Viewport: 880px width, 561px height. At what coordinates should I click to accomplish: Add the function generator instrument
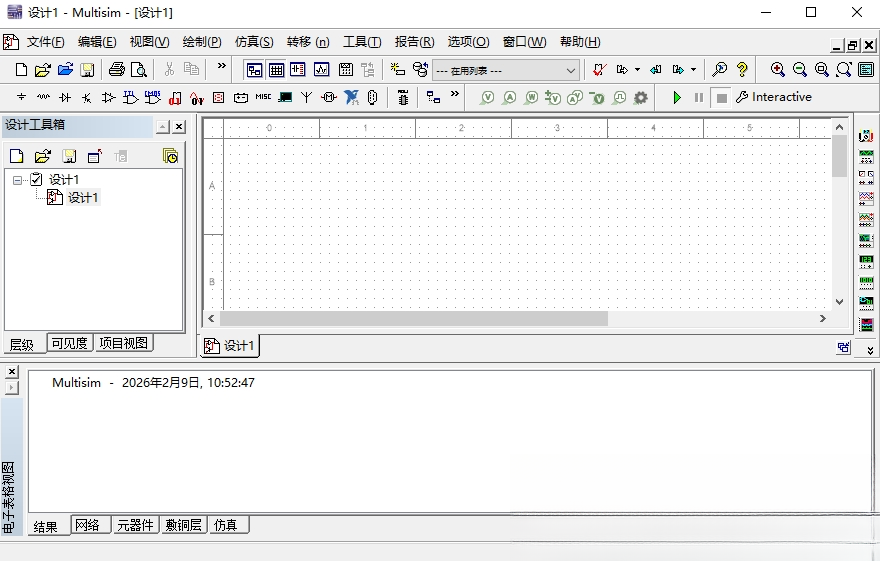(x=866, y=157)
